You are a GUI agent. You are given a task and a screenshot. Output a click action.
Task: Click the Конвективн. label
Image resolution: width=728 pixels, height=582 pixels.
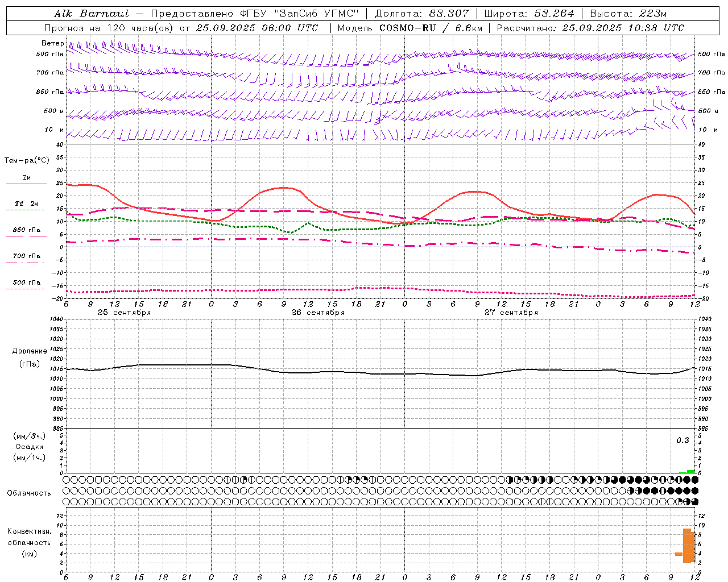[x=30, y=531]
